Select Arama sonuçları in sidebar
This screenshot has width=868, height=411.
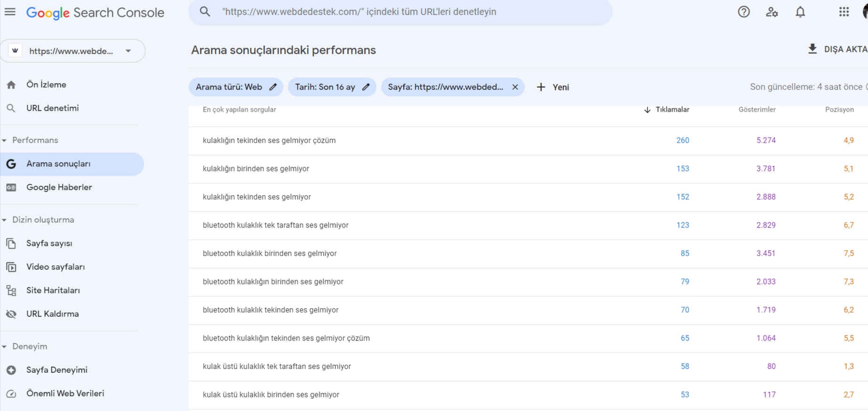pyautogui.click(x=72, y=164)
